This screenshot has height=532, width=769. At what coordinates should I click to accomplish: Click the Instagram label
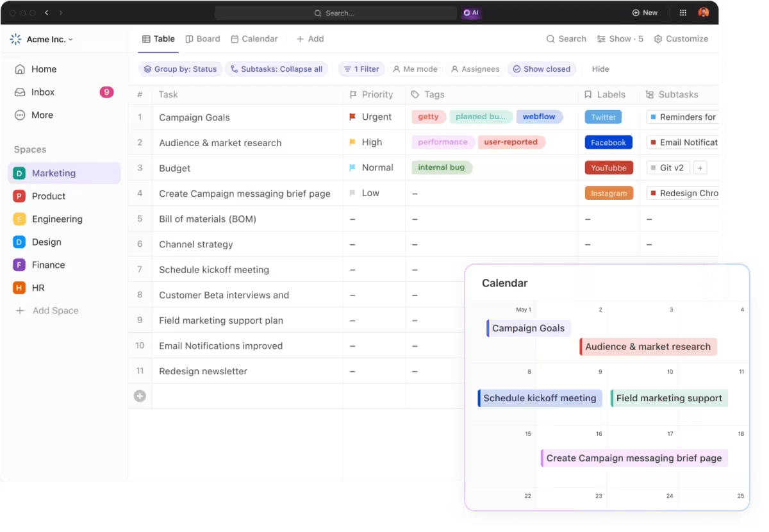[x=609, y=193]
